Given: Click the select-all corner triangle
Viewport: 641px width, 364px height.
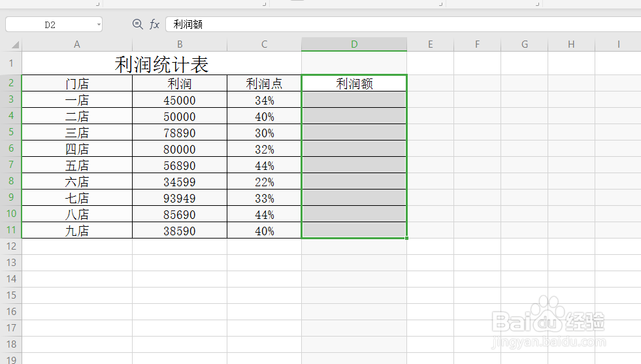Looking at the screenshot, I should (x=15, y=44).
